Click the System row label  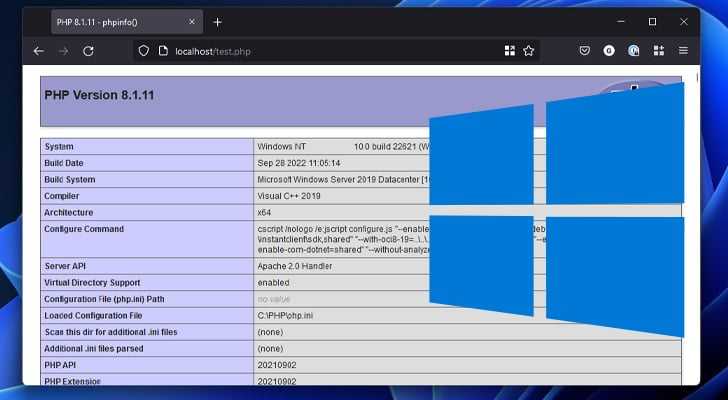[59, 147]
